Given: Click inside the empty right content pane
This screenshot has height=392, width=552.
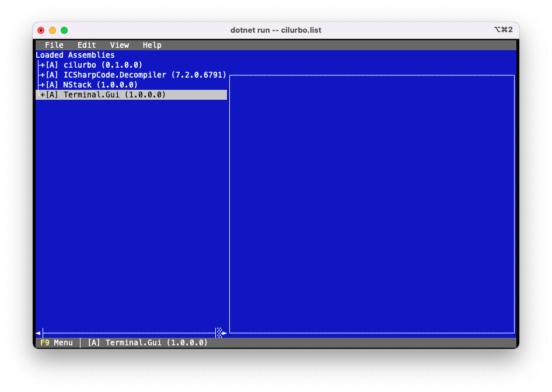Looking at the screenshot, I should pyautogui.click(x=372, y=204).
